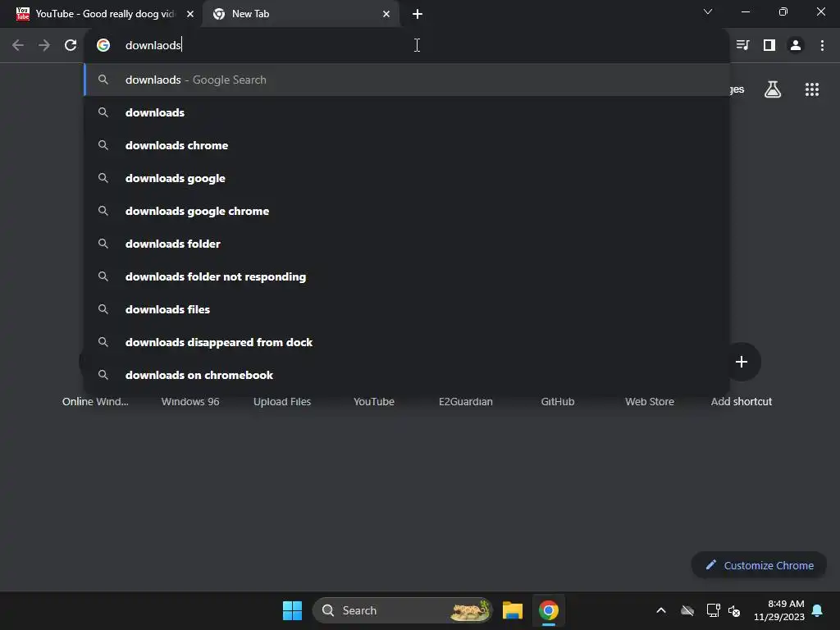The width and height of the screenshot is (840, 630).
Task: Open the Google apps grid
Action: point(812,89)
